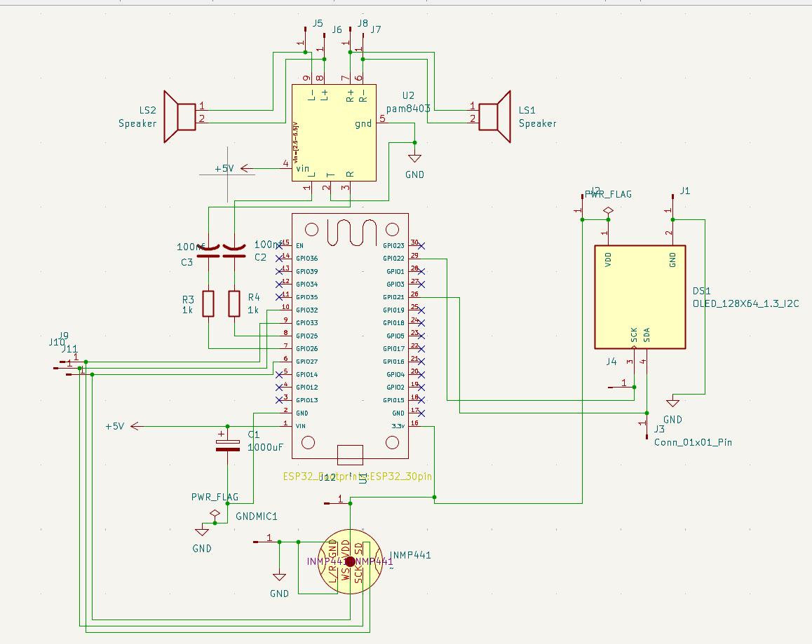Click the pam8403 value label
The width and height of the screenshot is (812, 644).
click(408, 109)
